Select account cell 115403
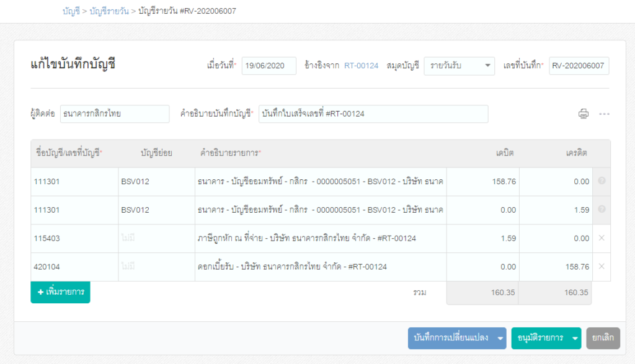Viewport: 635px width, 364px height. tap(74, 239)
